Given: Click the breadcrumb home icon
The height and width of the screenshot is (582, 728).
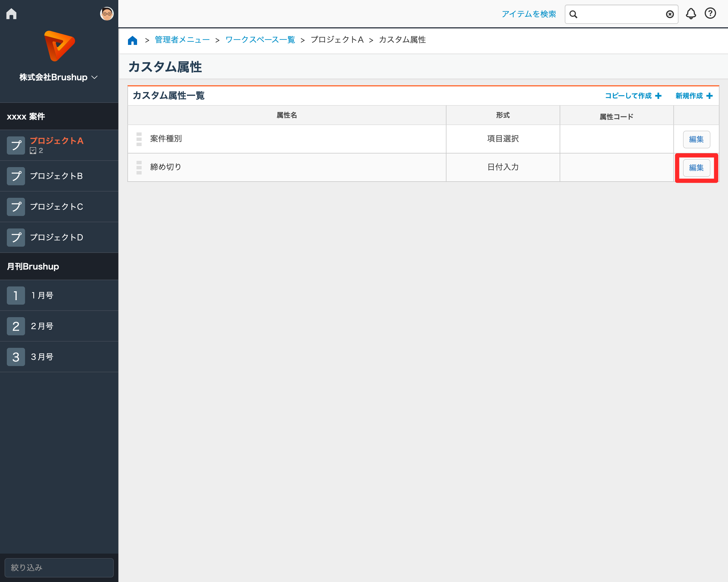Looking at the screenshot, I should click(x=132, y=40).
